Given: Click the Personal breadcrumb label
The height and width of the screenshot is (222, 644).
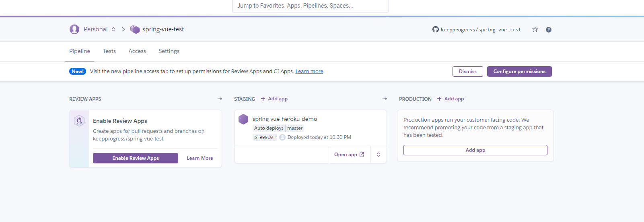Looking at the screenshot, I should [x=95, y=29].
